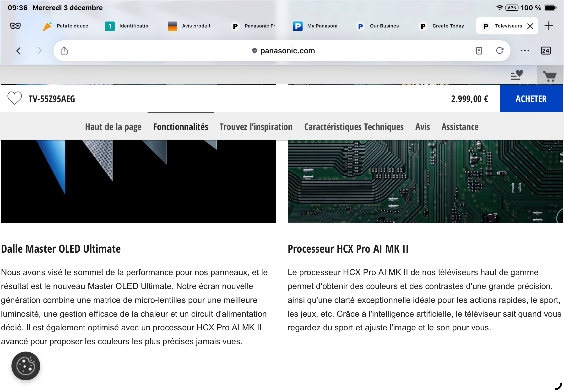Click the share icon in address bar
564x392 pixels.
[x=64, y=51]
